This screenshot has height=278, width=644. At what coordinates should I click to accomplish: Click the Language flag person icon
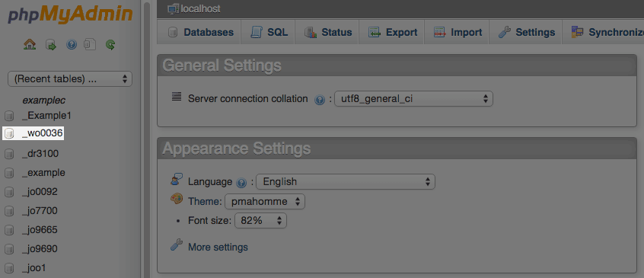pos(176,180)
